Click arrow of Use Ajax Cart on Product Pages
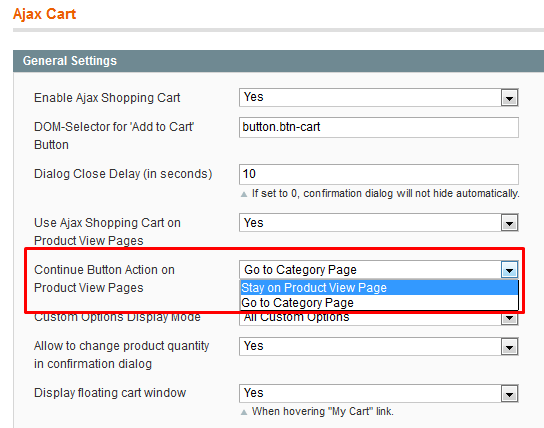544x428 pixels. pos(509,223)
